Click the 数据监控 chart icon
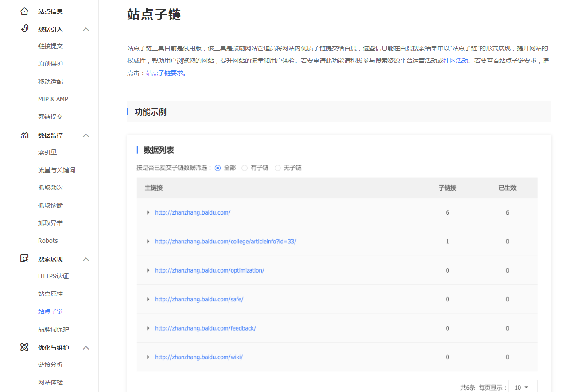Viewport: 567px width, 392px height. tap(24, 135)
